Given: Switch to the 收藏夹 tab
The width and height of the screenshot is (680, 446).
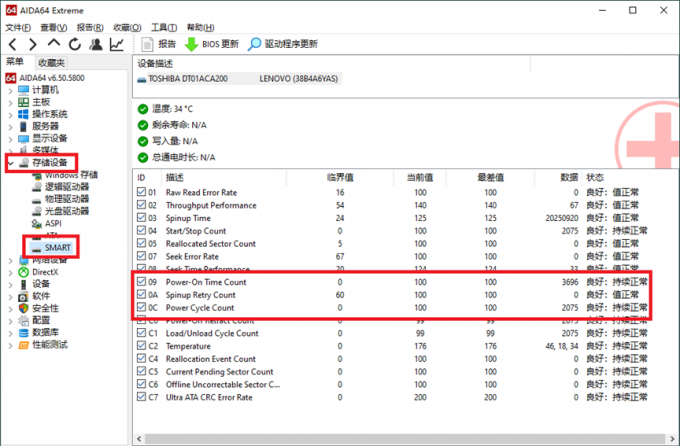Looking at the screenshot, I should [x=51, y=62].
